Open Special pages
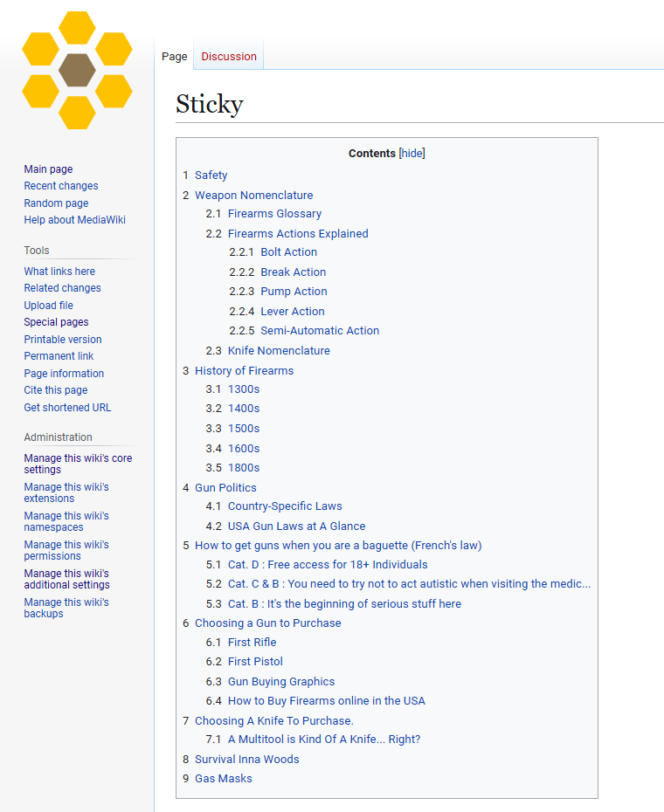The width and height of the screenshot is (664, 812). 56,322
